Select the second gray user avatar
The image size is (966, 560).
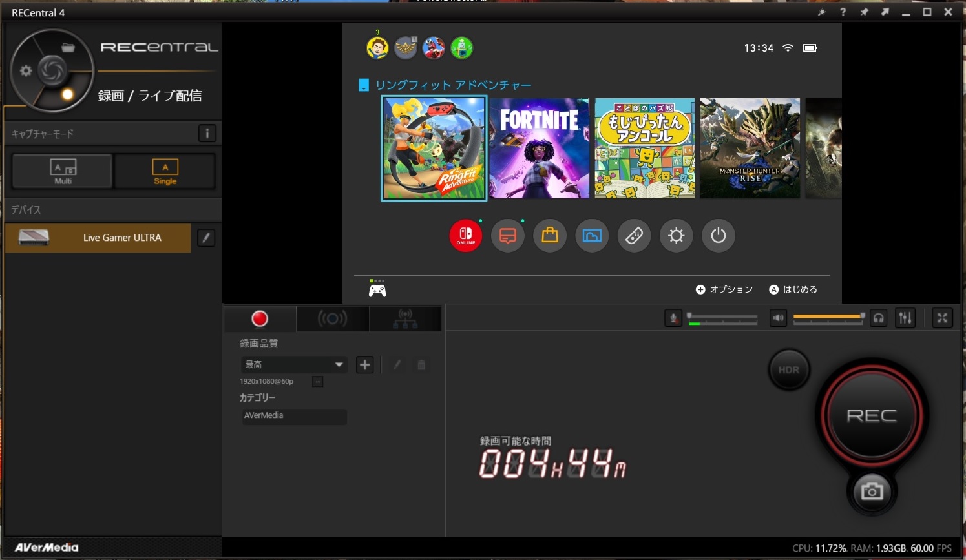406,48
